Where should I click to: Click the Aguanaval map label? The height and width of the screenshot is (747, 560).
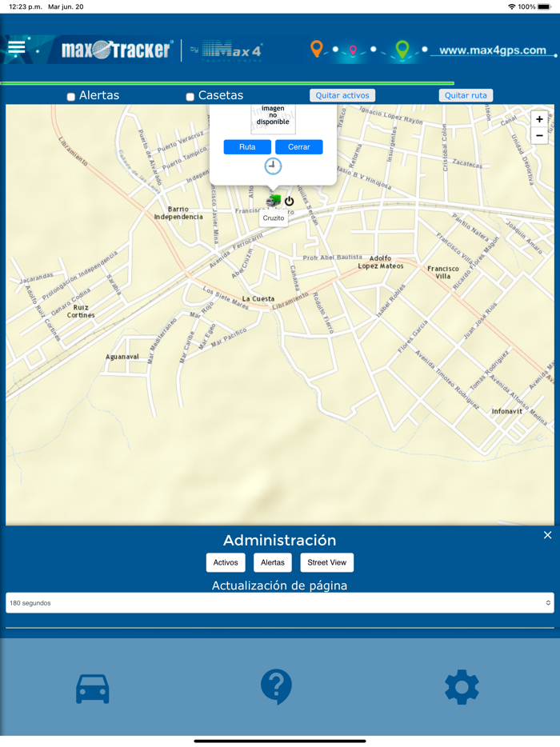[x=122, y=357]
